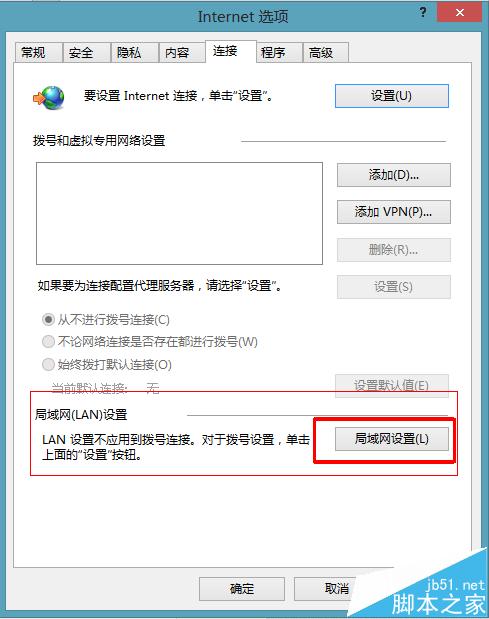Click the Internet globe connection icon
The width and height of the screenshot is (489, 619).
coord(49,97)
